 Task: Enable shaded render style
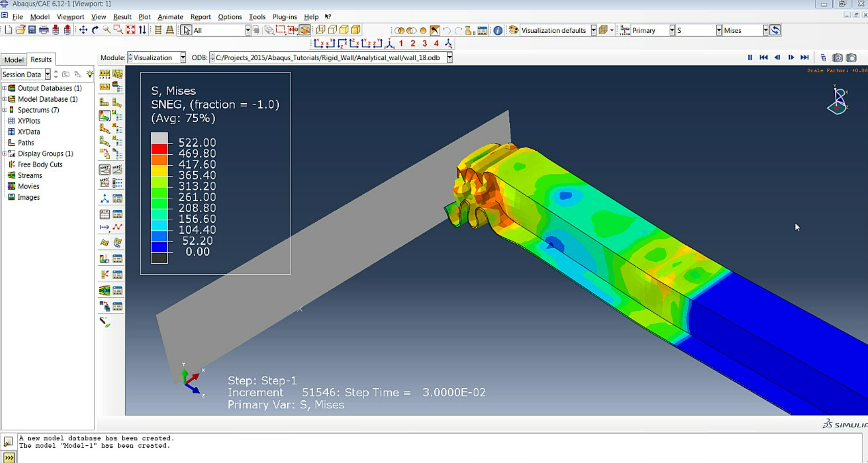pos(356,30)
